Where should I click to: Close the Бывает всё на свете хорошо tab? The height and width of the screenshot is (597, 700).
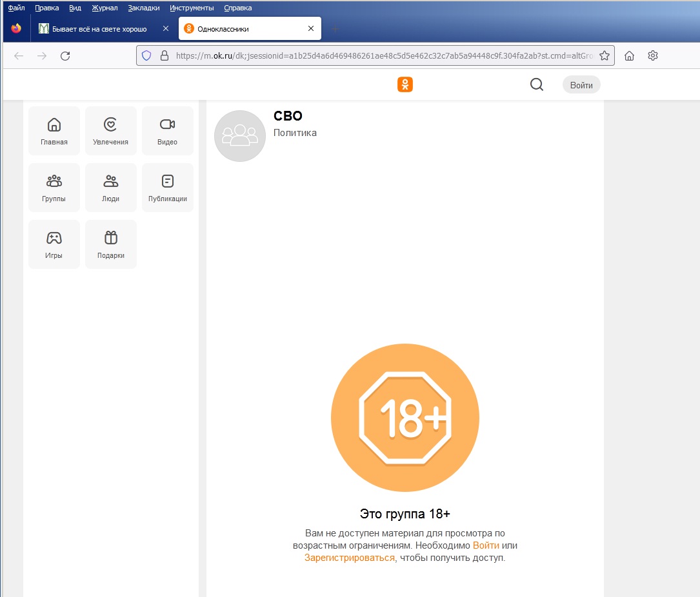tap(166, 28)
